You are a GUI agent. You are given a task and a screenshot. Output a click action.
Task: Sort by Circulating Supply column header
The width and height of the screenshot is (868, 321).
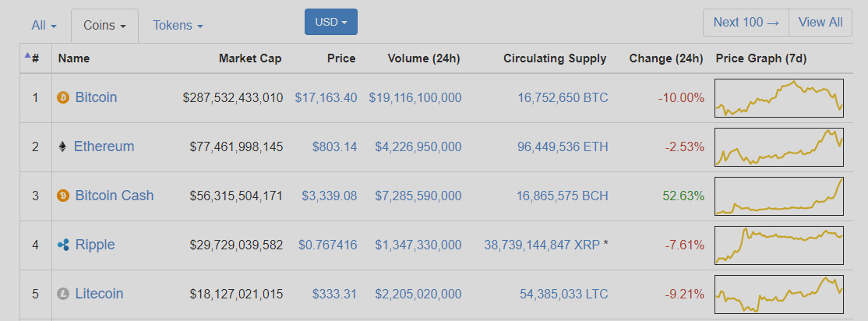[555, 58]
